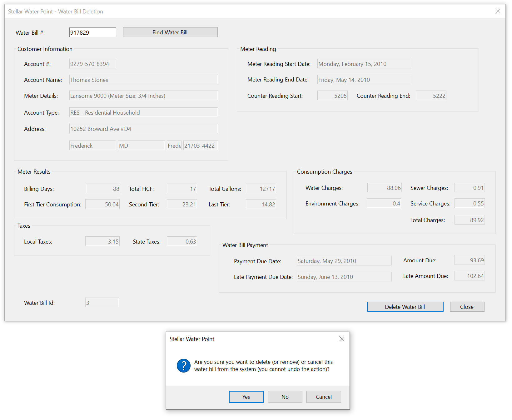The height and width of the screenshot is (420, 512).
Task: Click the Meter Reading End Date field
Action: pyautogui.click(x=365, y=80)
